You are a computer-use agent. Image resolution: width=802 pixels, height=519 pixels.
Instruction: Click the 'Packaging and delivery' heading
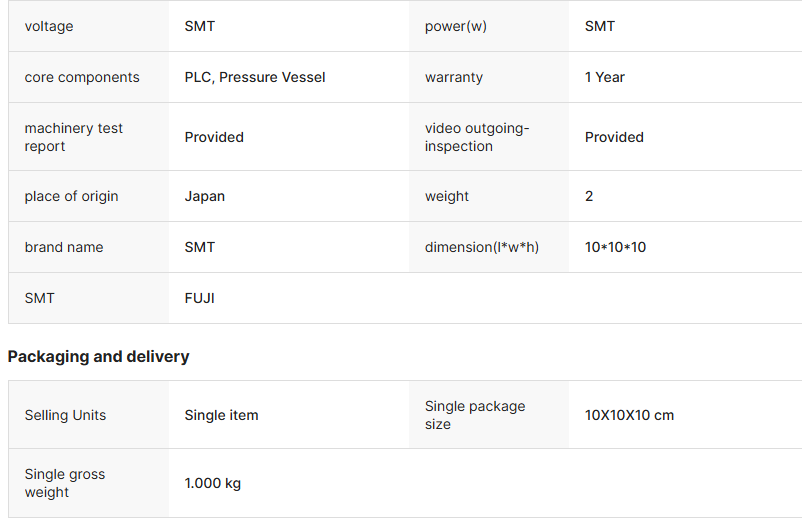pyautogui.click(x=98, y=356)
